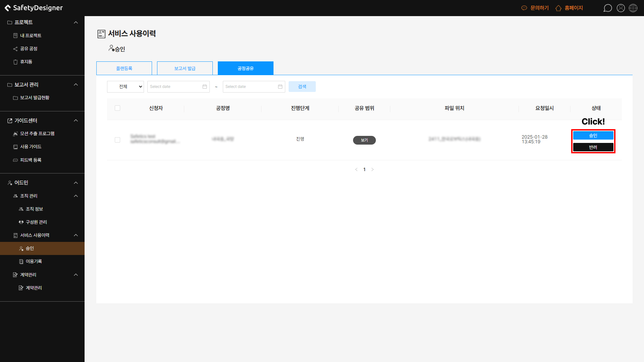The height and width of the screenshot is (362, 644).
Task: Click the 보기 view pill button
Action: [364, 140]
